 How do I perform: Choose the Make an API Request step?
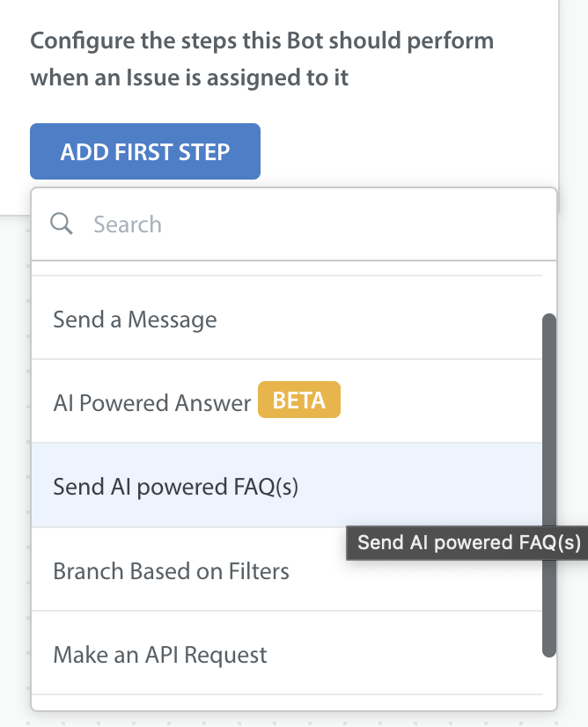click(x=287, y=653)
